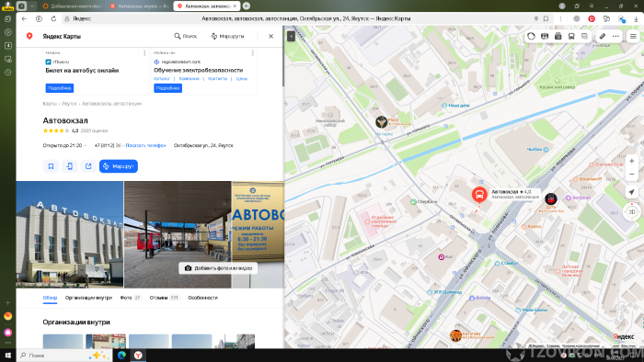The width and height of the screenshot is (644, 362).
Task: Open the bus platform photo thumbnail
Action: pos(178,234)
